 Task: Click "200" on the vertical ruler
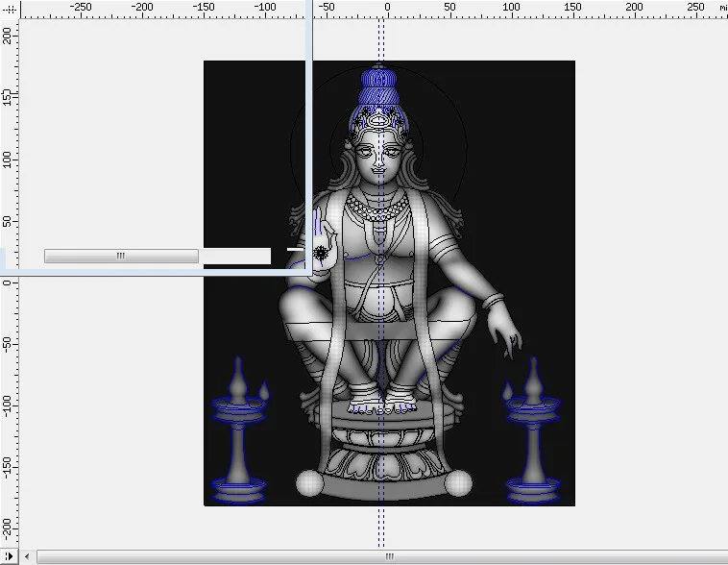coord(7,36)
